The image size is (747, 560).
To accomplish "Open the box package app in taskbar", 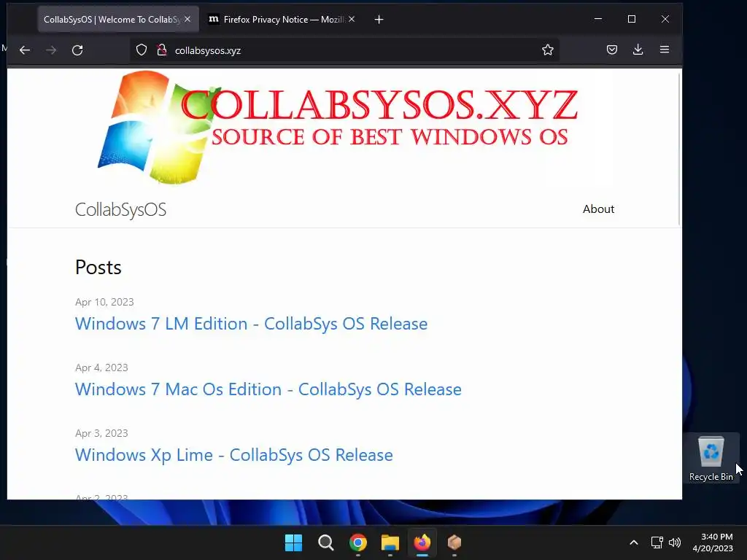I will click(454, 542).
